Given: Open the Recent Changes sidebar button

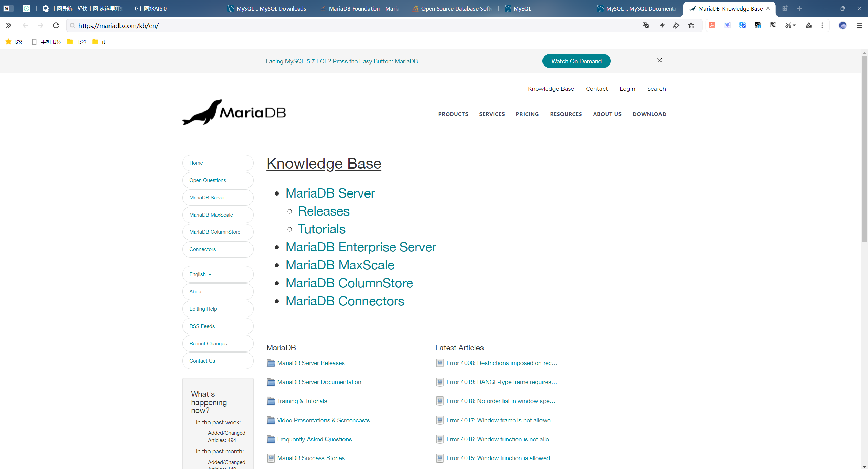Looking at the screenshot, I should 218,344.
